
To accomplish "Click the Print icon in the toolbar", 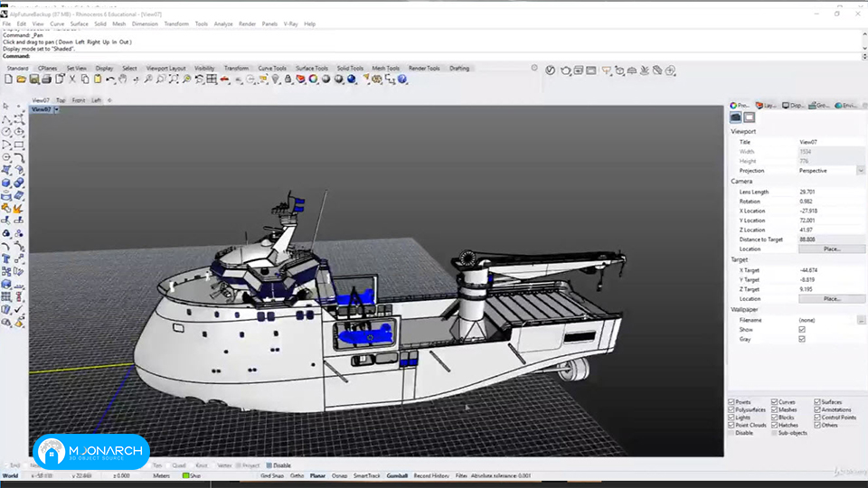I will coord(46,80).
